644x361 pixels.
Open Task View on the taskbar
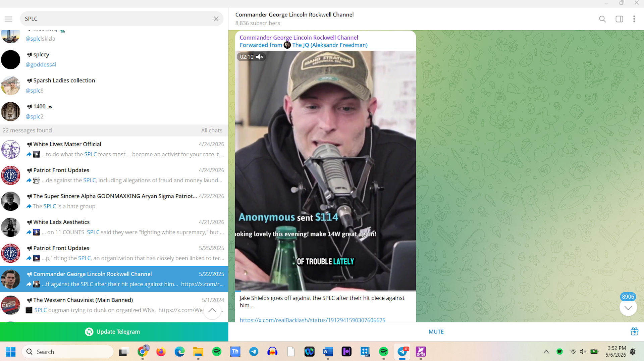tap(124, 352)
